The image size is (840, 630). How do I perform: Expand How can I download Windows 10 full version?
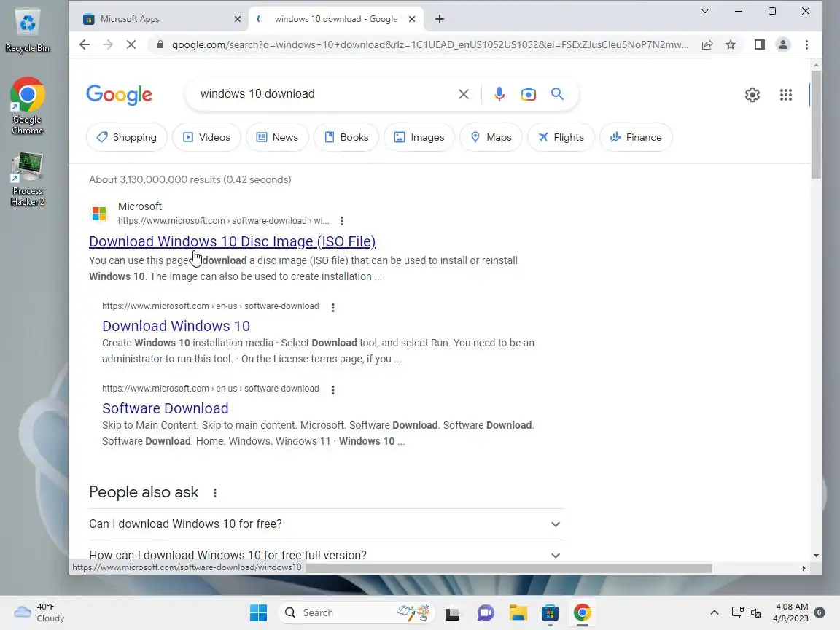(x=326, y=555)
